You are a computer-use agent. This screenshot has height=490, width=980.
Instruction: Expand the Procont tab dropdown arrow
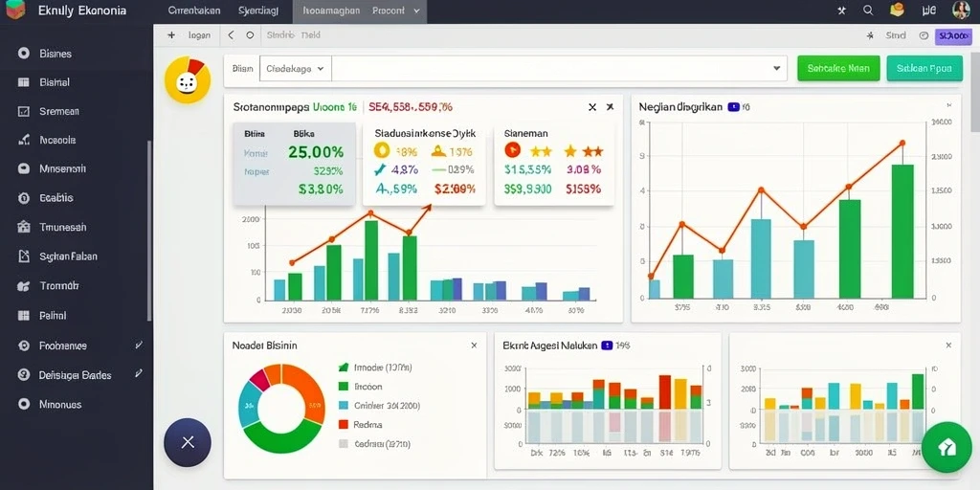[417, 11]
